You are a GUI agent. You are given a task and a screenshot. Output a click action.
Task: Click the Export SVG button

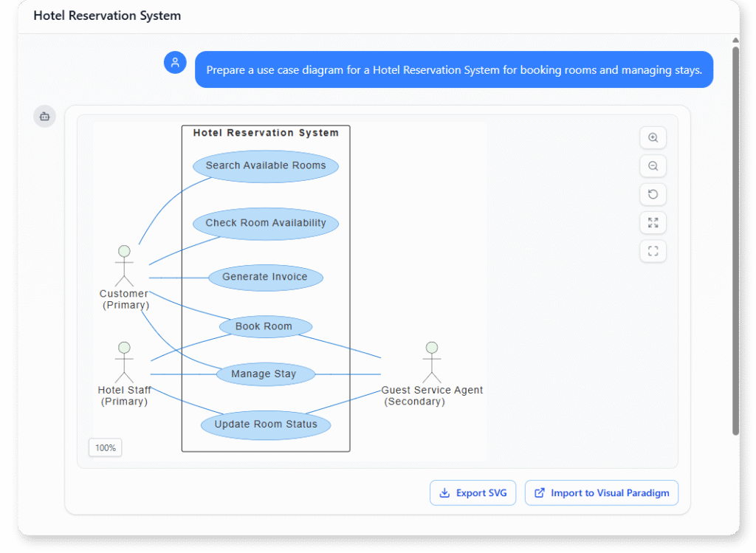[x=472, y=493]
